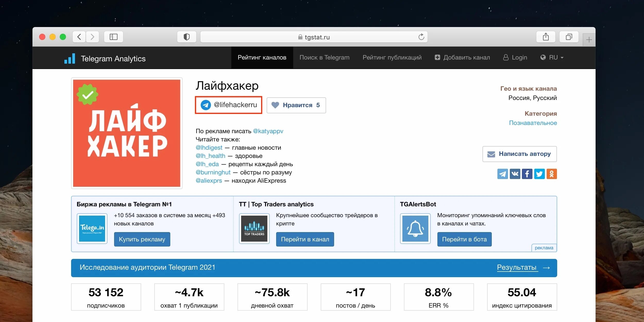Open the @burninghut channel link
This screenshot has height=322, width=644.
(213, 172)
